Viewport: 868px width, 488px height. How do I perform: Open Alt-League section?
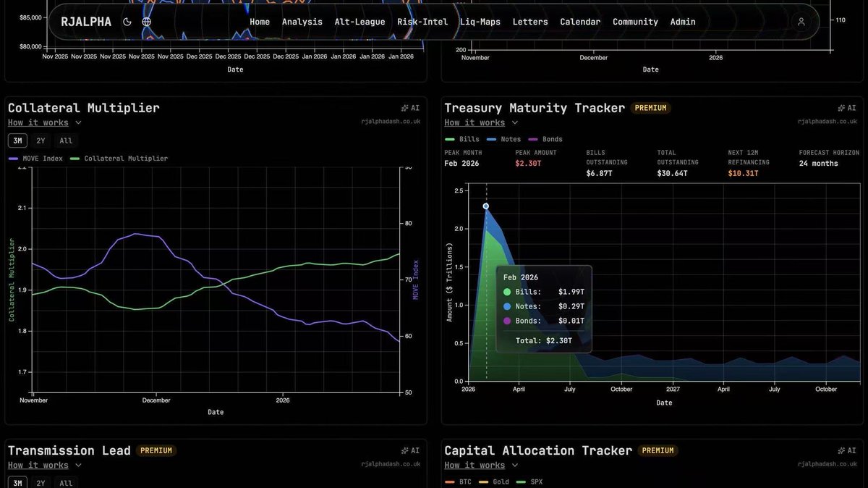click(x=359, y=22)
